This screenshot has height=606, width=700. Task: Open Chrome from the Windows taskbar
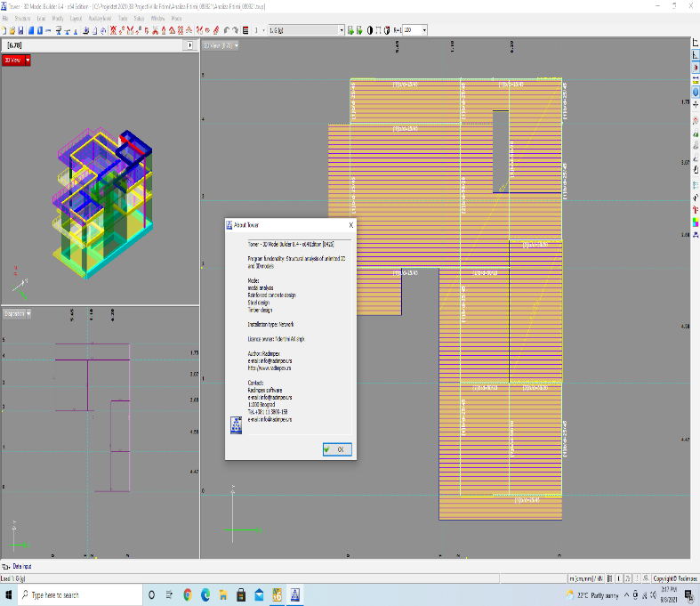pos(187,594)
